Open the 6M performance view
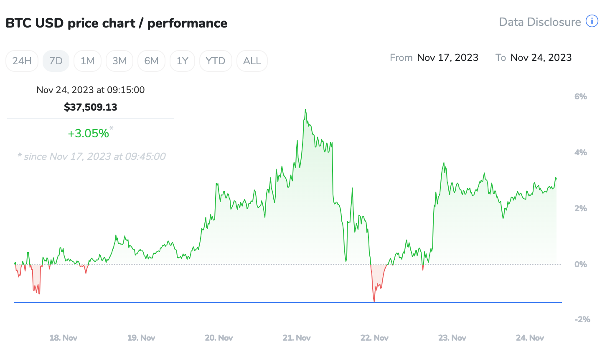615x364 pixels. pos(151,61)
